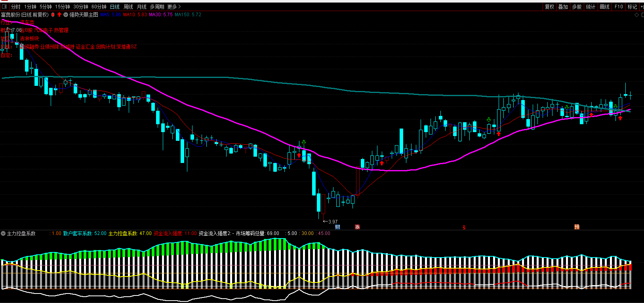Click the 叠加 overlay button
This screenshot has height=303, width=644.
[563, 7]
